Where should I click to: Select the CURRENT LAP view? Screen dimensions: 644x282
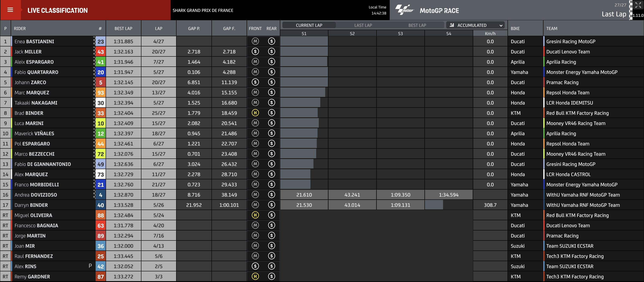click(x=309, y=25)
